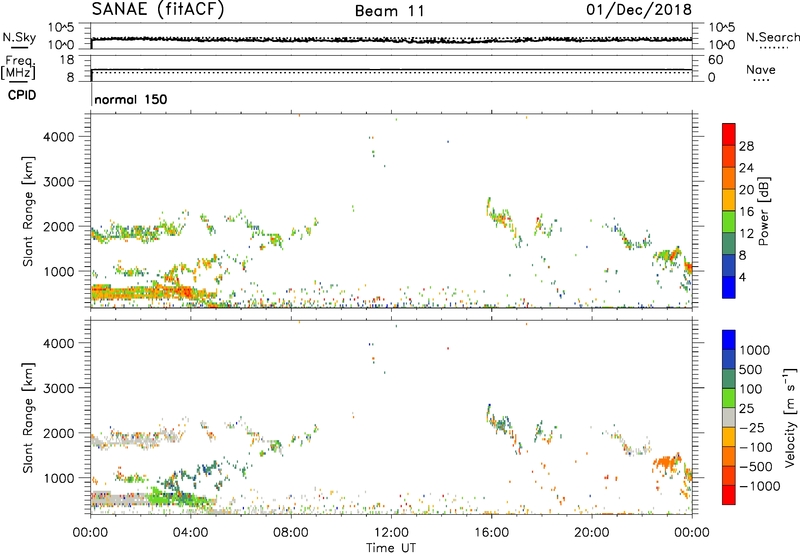Click the "12:00" time axis tick

coord(391,533)
